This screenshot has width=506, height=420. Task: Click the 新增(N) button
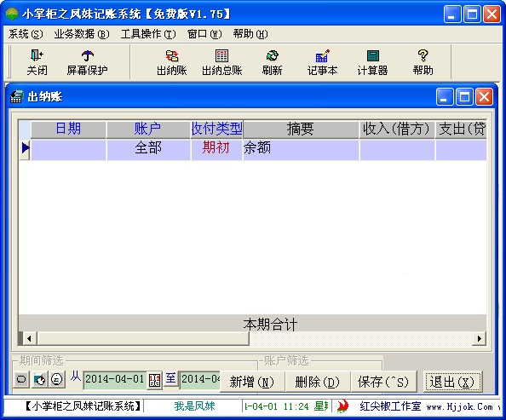(252, 382)
